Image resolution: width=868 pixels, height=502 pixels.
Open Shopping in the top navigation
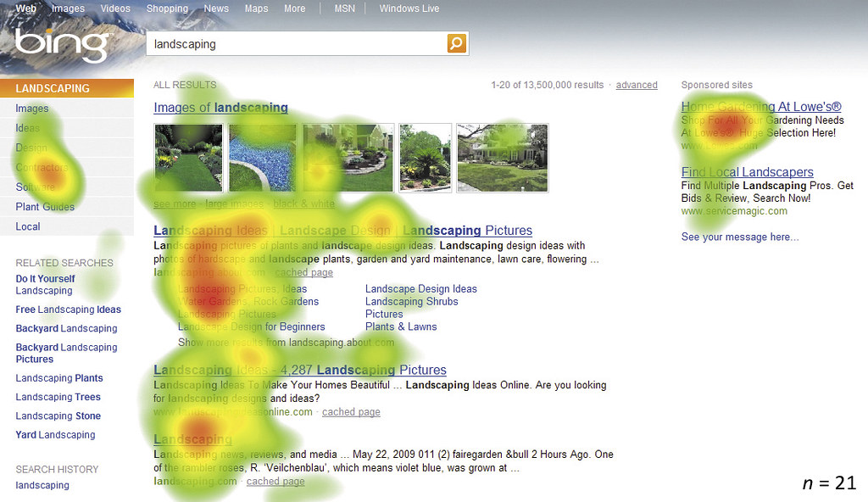click(167, 8)
